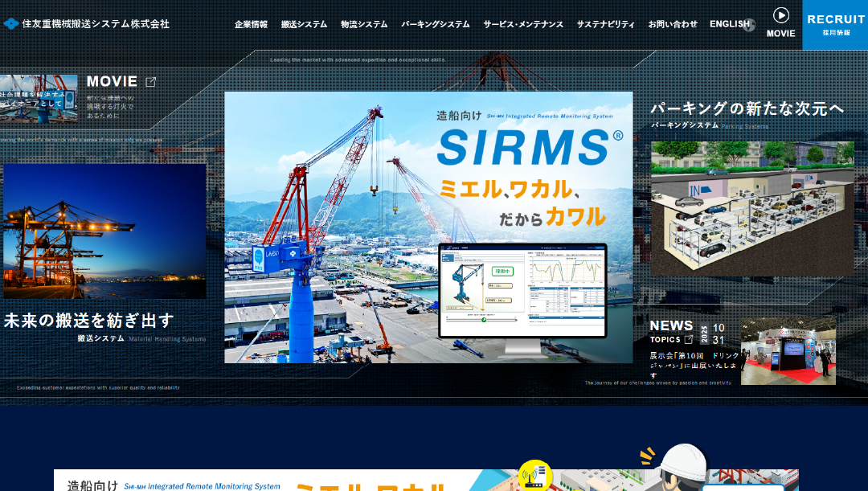This screenshot has width=868, height=491.
Task: Click the RECRUIT 採用情報 button
Action: tap(834, 22)
